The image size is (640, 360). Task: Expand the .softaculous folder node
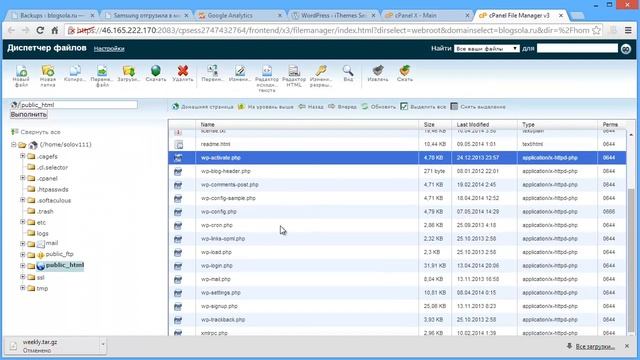click(23, 200)
